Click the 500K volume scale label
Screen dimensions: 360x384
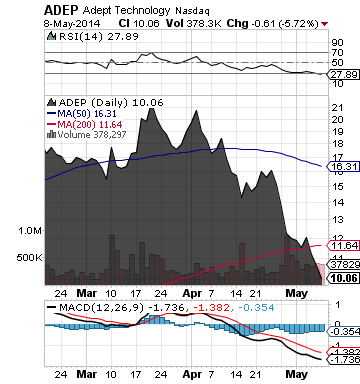tap(29, 258)
